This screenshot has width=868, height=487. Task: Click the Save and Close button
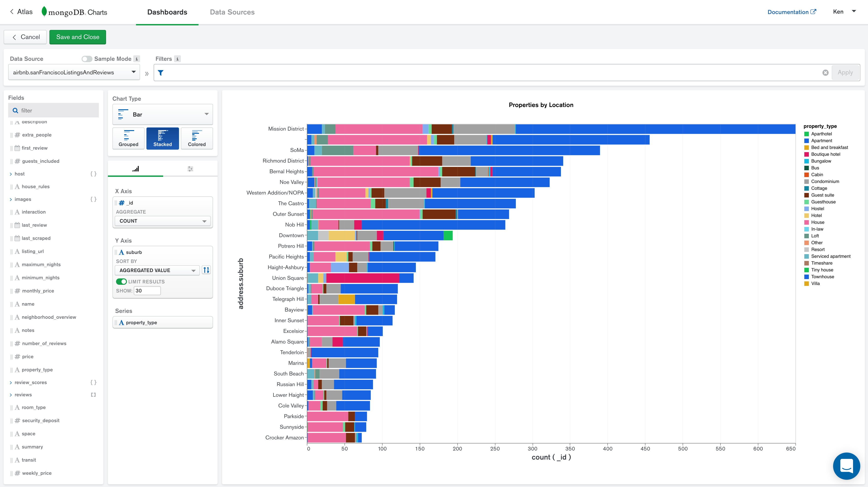pos(78,37)
